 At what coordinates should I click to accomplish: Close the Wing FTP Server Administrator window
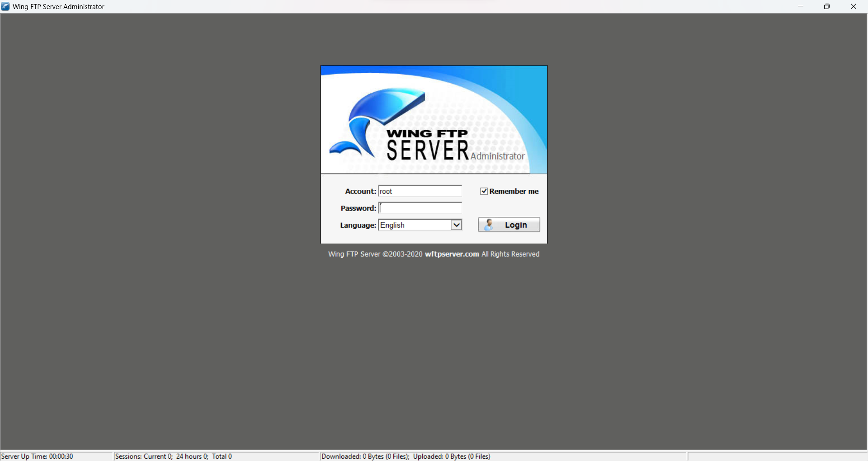tap(854, 6)
